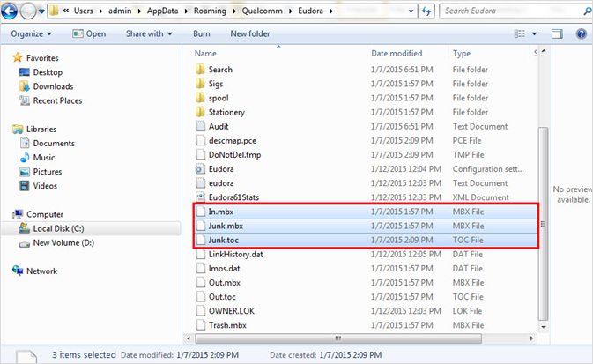The width and height of the screenshot is (593, 364).
Task: Click the vertical scrollbar up arrow
Action: tap(544, 51)
